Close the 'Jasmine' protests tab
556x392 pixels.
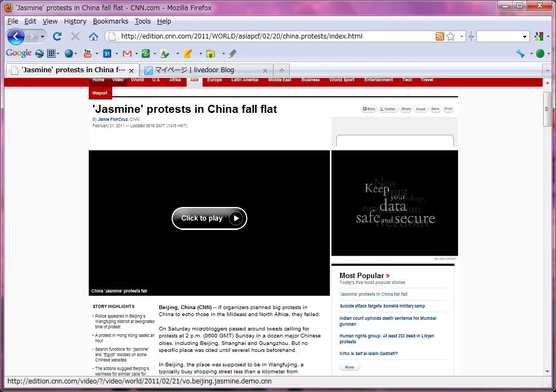coord(131,70)
